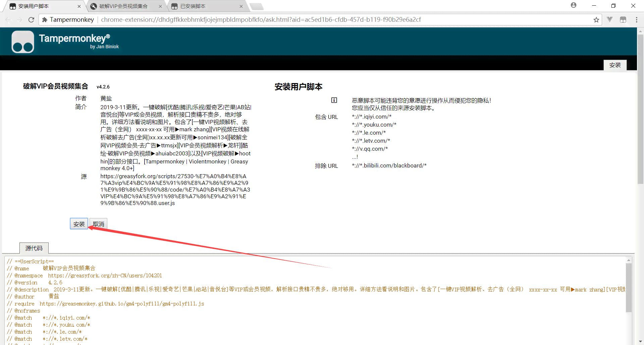Go back with the browser back arrow
644x345 pixels.
[x=8, y=20]
